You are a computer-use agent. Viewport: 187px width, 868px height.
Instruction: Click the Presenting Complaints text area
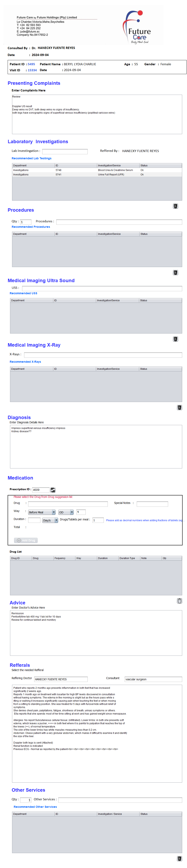(x=97, y=115)
